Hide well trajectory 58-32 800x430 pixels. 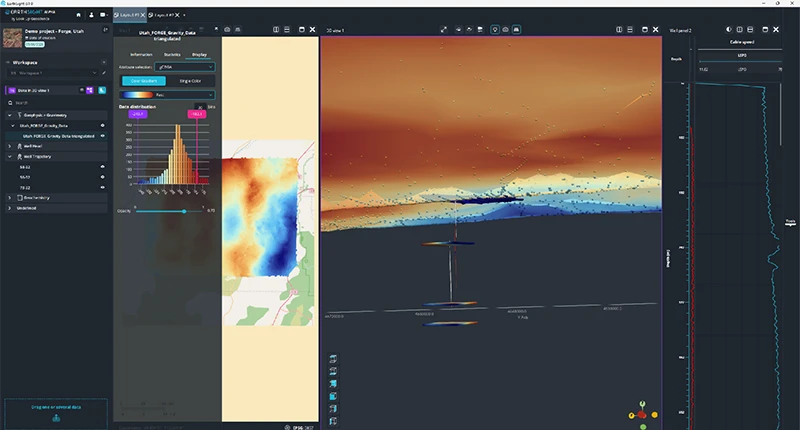point(103,167)
